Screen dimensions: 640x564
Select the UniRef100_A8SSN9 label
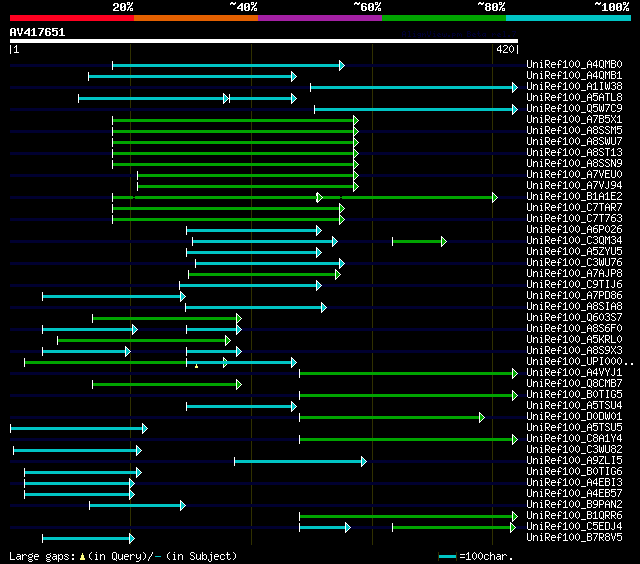click(574, 164)
